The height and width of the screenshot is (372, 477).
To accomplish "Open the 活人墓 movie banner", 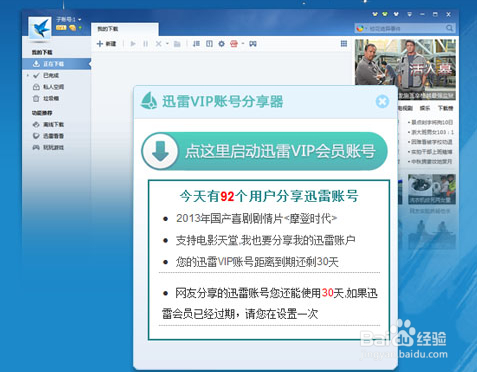I will point(405,69).
